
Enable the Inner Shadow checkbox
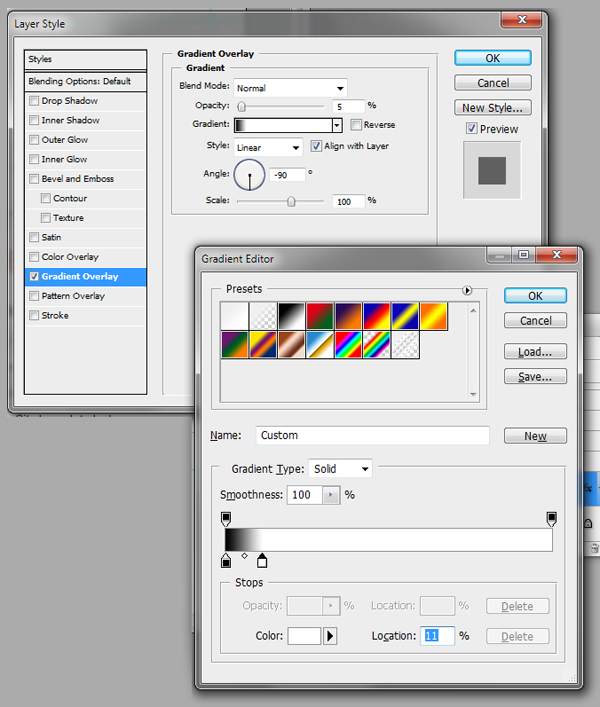pyautogui.click(x=34, y=120)
